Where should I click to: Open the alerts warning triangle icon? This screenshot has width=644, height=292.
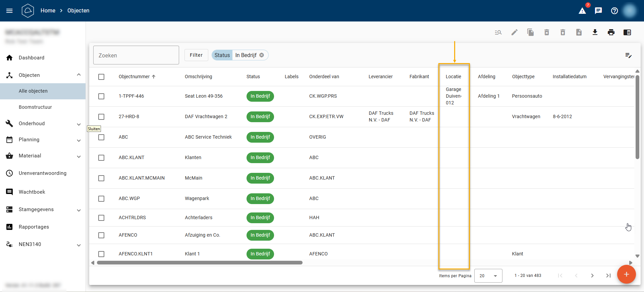[x=582, y=11]
